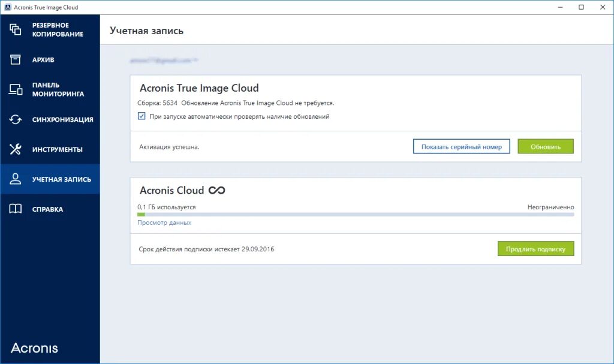Click the archive box icon
The height and width of the screenshot is (364, 614).
tap(15, 59)
